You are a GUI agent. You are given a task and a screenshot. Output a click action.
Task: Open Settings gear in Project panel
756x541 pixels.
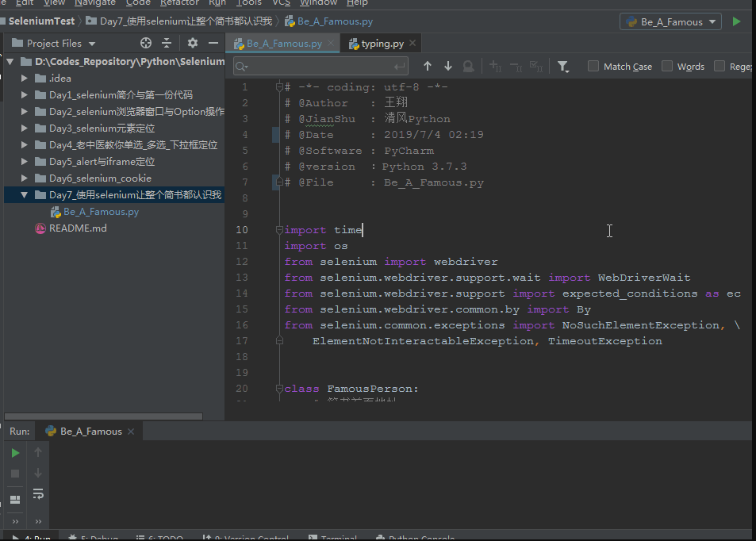[x=191, y=43]
